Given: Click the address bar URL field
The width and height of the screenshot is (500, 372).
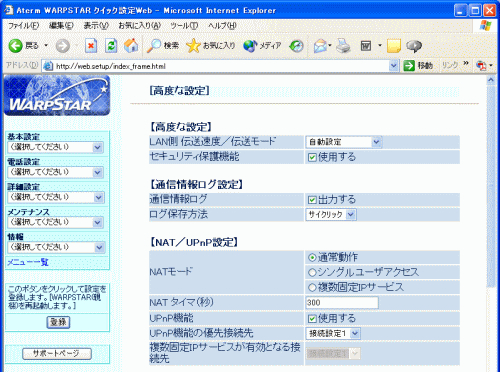Looking at the screenshot, I should tap(220, 66).
